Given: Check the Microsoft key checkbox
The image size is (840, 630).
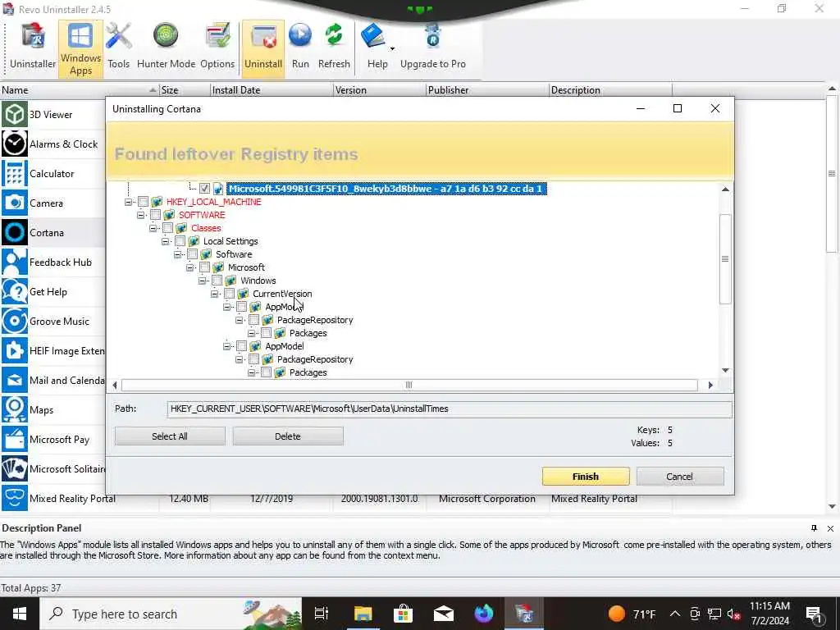Looking at the screenshot, I should (x=204, y=267).
